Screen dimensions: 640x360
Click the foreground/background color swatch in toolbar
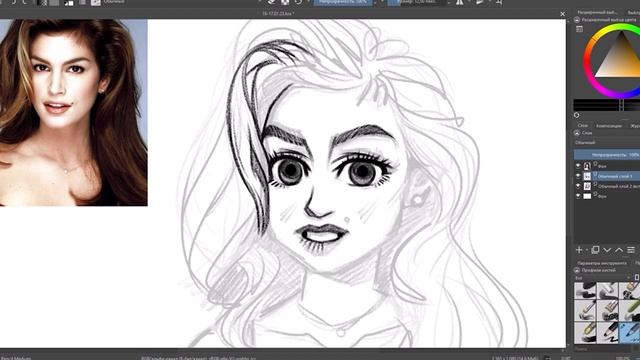click(69, 2)
